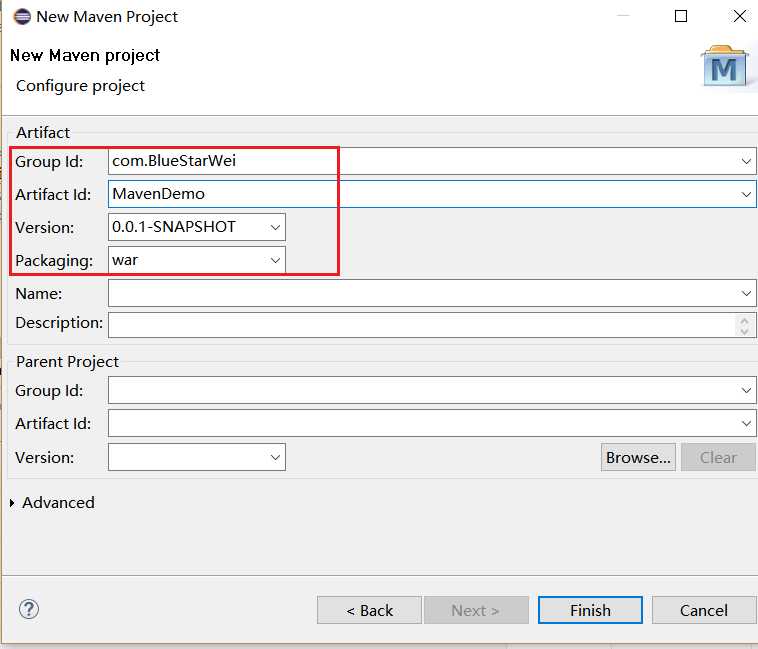Screen dimensions: 758x649
Task: Click the help question mark icon
Action: [x=29, y=609]
